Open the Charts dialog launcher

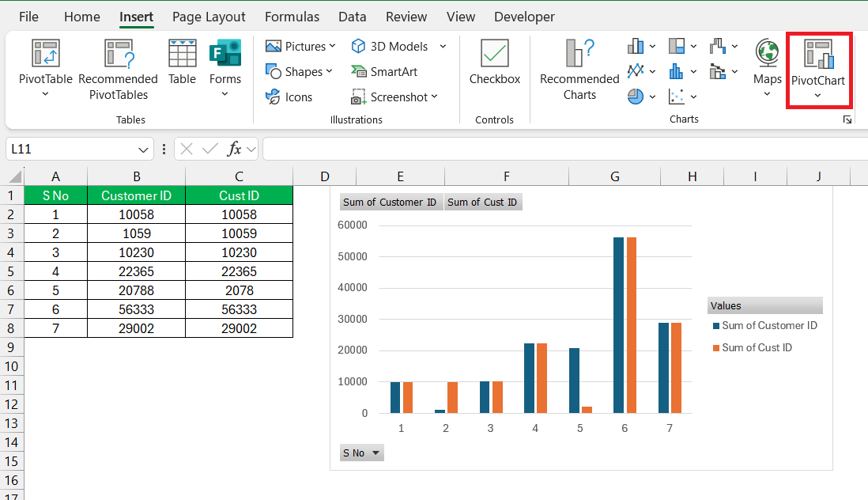tap(847, 119)
